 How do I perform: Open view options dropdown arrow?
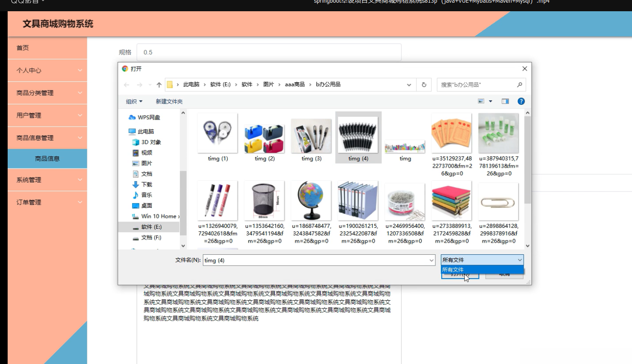(490, 102)
